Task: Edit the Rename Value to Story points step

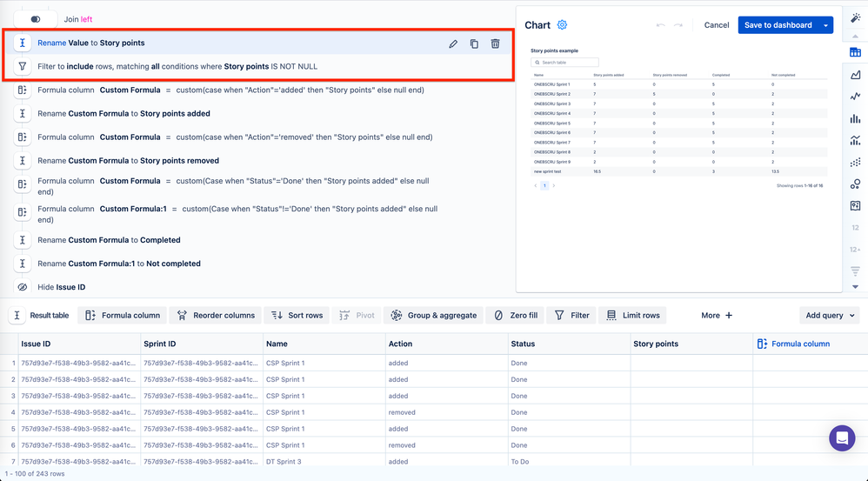Action: [453, 43]
